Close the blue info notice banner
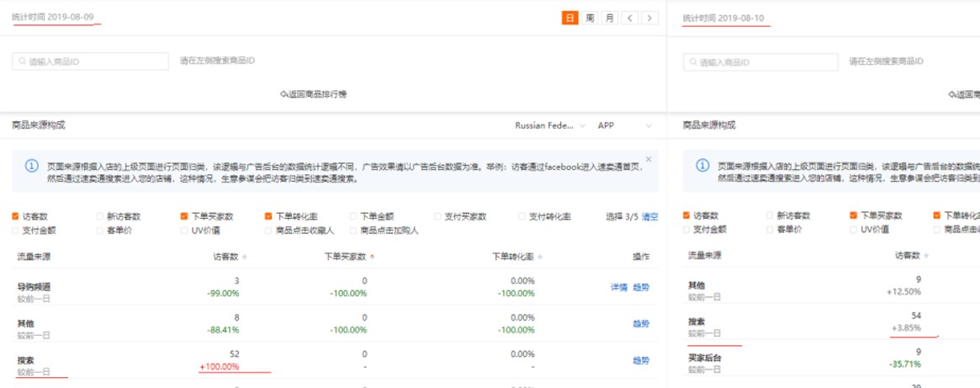 coord(649,158)
